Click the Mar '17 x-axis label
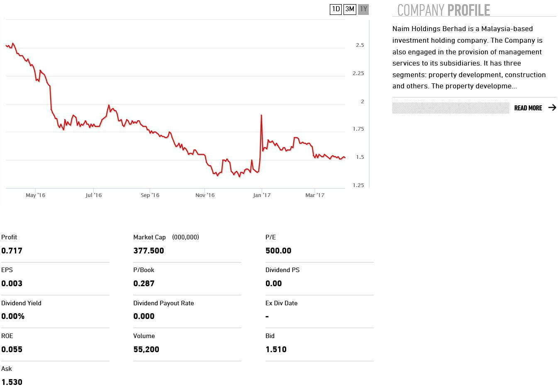This screenshot has width=560, height=392. pos(314,195)
